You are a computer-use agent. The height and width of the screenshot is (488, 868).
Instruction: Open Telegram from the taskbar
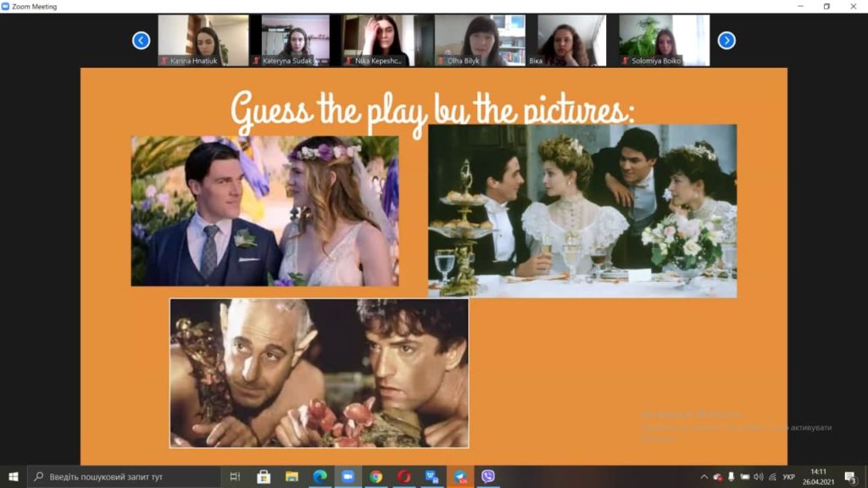(460, 476)
